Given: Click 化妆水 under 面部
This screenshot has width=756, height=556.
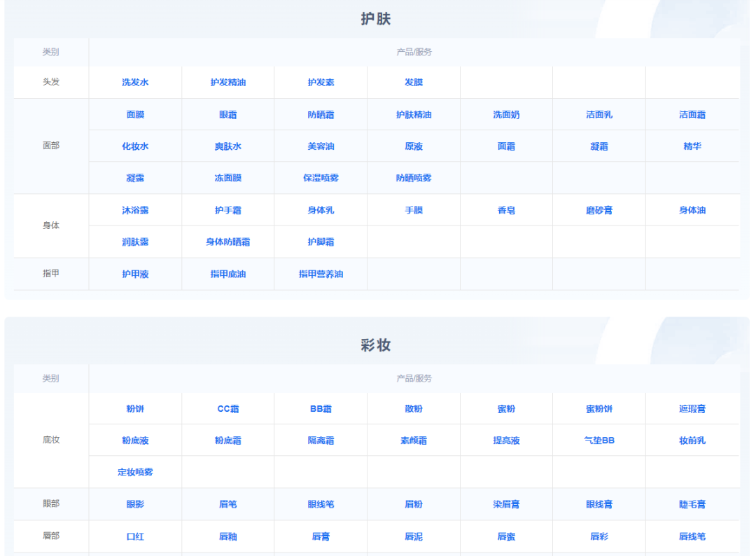Looking at the screenshot, I should [x=135, y=146].
